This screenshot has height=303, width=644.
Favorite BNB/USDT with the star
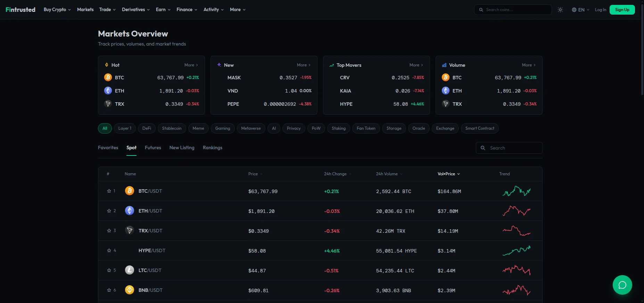coord(109,290)
